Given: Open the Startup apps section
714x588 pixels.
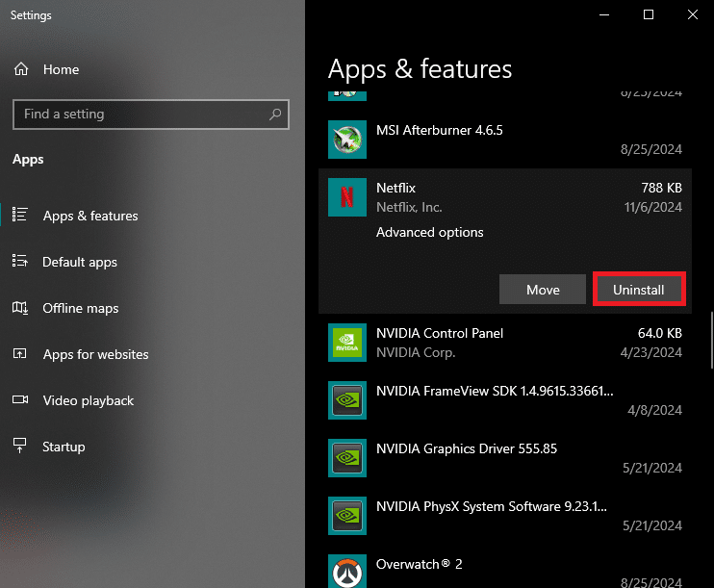Looking at the screenshot, I should (x=64, y=447).
